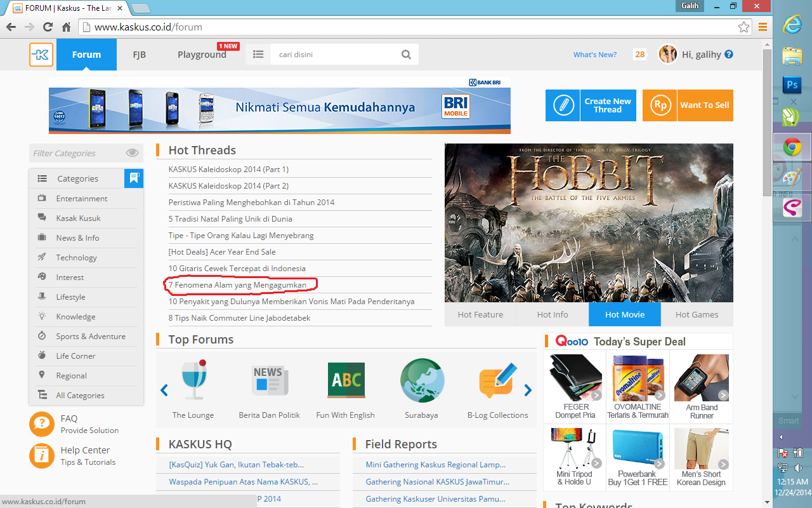Click the What's New? link

595,55
